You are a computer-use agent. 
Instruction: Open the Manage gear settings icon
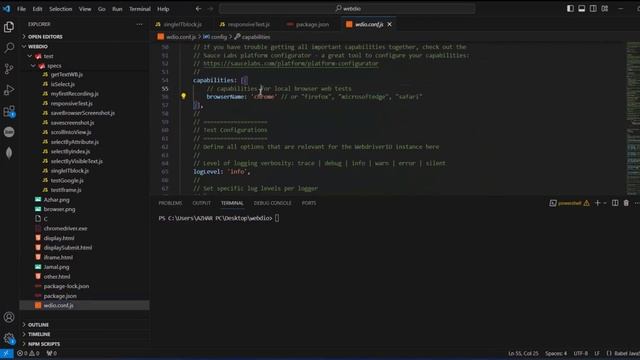point(9,338)
